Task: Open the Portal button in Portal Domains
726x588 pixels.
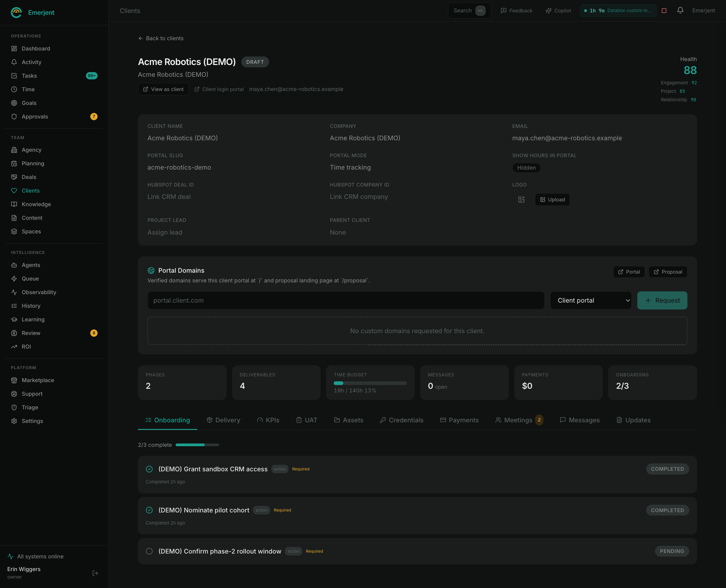Action: coord(629,272)
